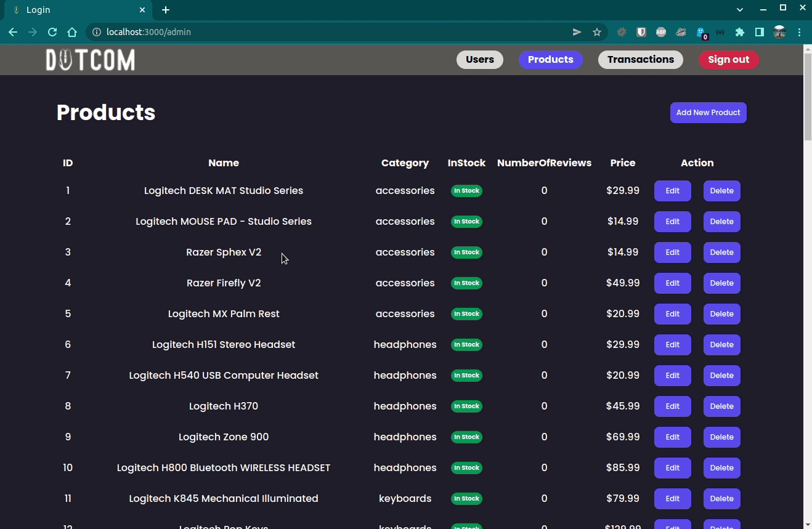Delete the Razer Firefly V2 product
812x529 pixels.
tap(722, 283)
